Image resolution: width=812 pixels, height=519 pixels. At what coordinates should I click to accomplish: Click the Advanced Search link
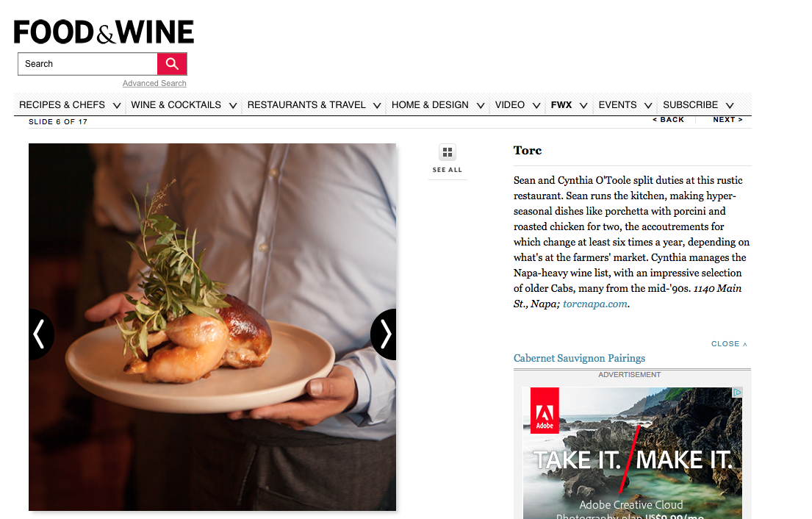pyautogui.click(x=154, y=83)
